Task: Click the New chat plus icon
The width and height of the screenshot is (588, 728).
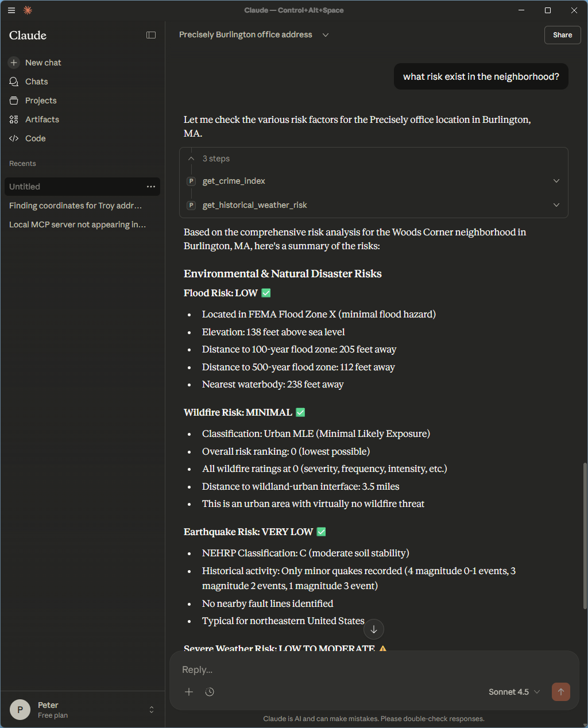Action: click(14, 63)
